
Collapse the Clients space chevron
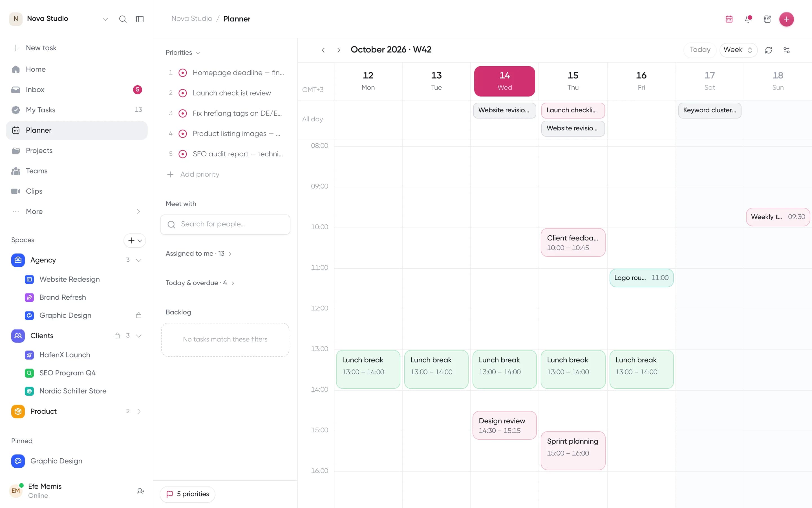(x=139, y=336)
